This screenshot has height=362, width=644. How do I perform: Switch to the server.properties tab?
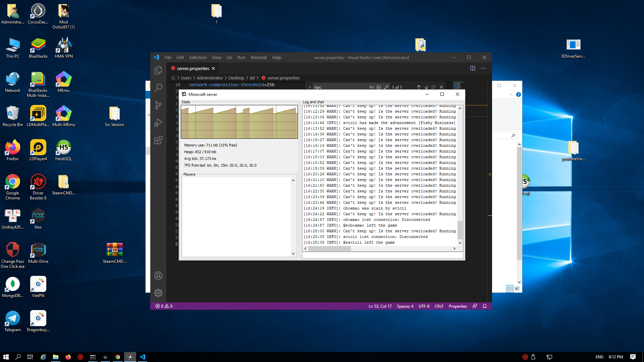pyautogui.click(x=193, y=68)
